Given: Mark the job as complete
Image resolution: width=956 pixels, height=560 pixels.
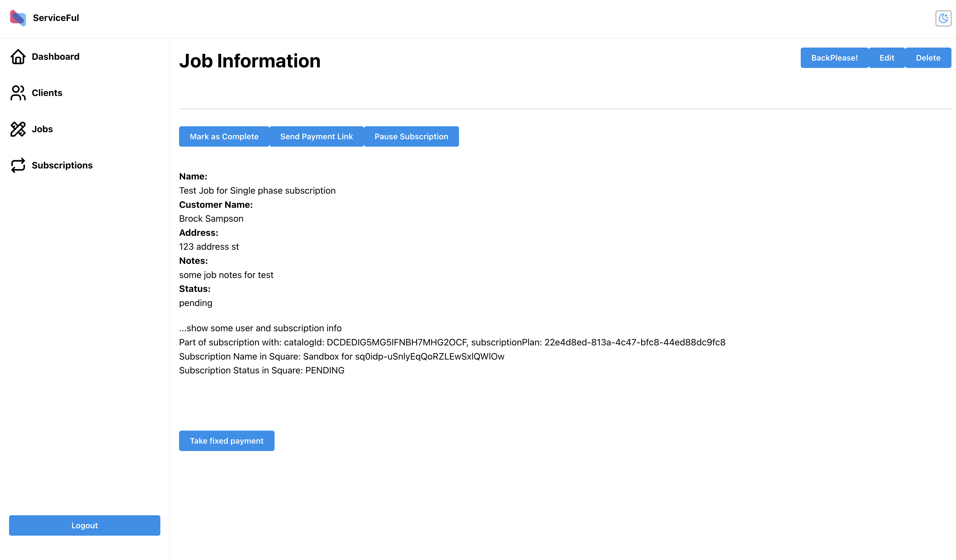Looking at the screenshot, I should 224,136.
